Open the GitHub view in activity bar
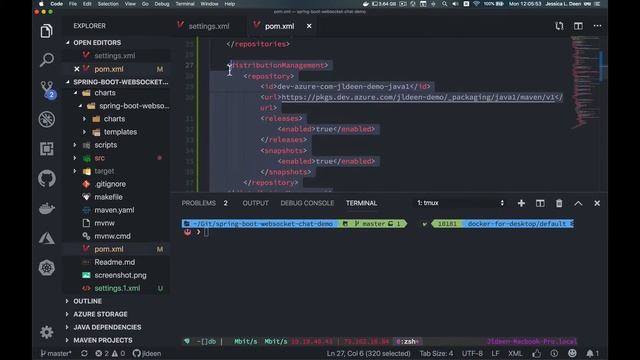640x360 pixels. coord(47,179)
